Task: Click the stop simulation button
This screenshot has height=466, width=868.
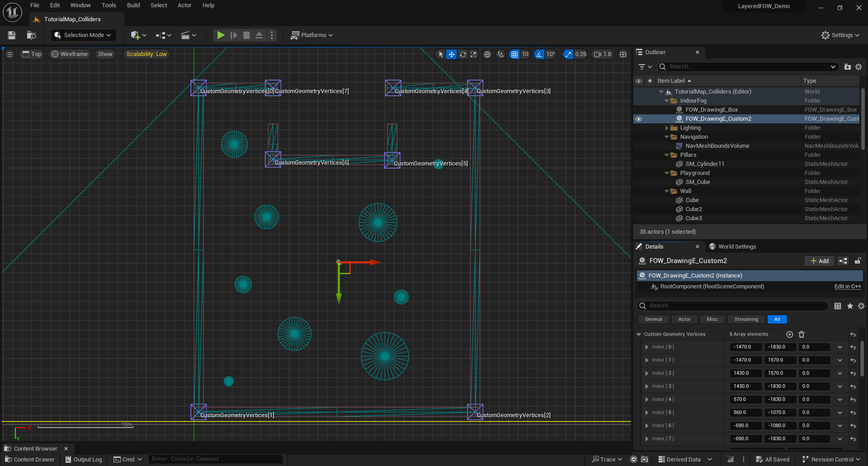Action: 247,35
